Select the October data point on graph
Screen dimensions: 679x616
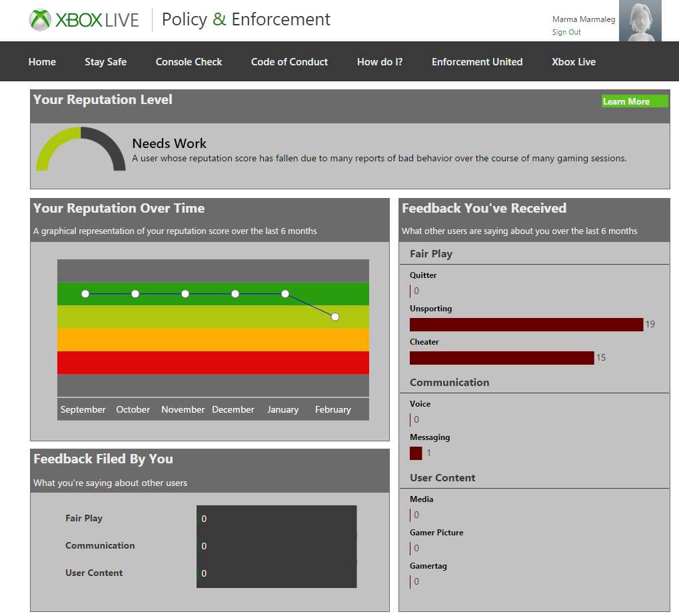135,294
